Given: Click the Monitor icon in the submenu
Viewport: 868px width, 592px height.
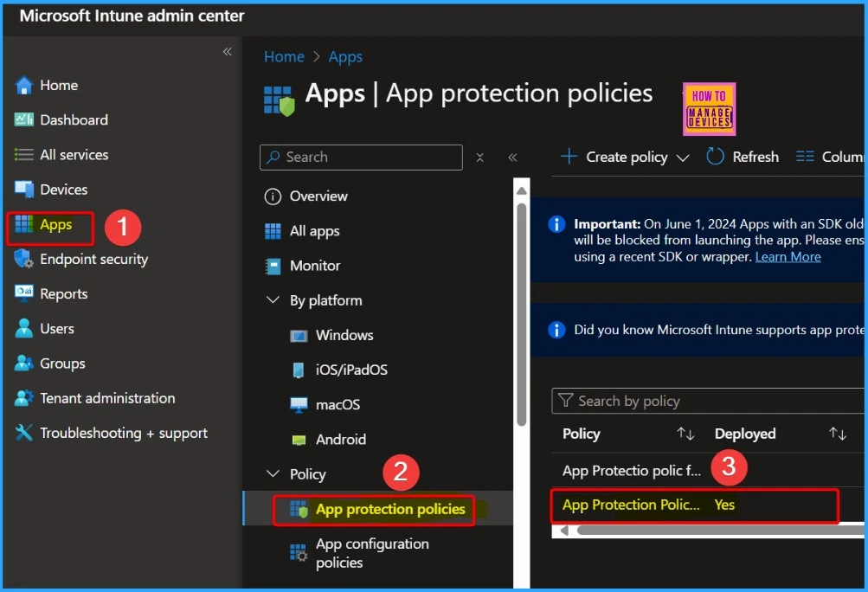Looking at the screenshot, I should point(273,267).
